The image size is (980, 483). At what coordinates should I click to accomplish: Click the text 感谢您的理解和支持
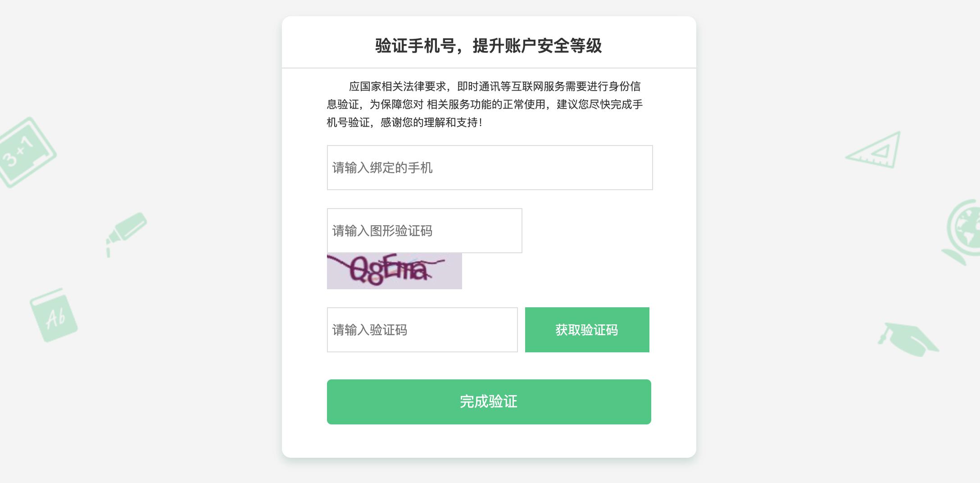pyautogui.click(x=429, y=122)
